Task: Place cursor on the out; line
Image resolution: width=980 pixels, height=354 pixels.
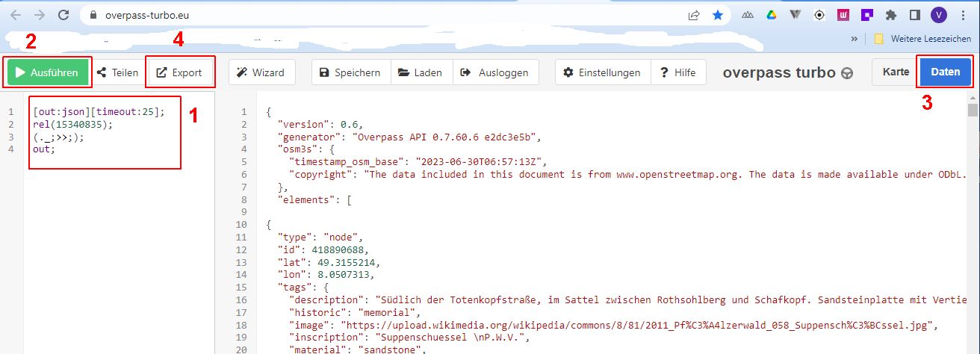Action: point(44,149)
